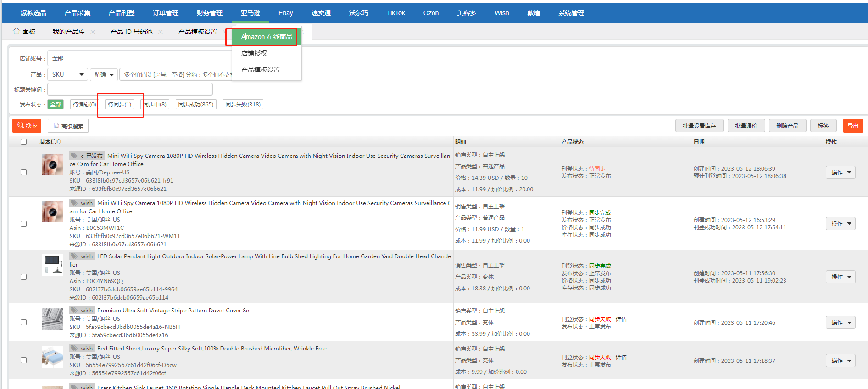The image size is (868, 389).
Task: Filter by 待同步(1) status
Action: pos(119,105)
